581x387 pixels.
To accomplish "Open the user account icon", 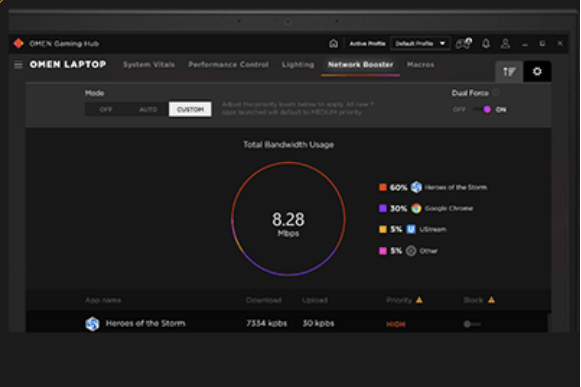I will (505, 44).
